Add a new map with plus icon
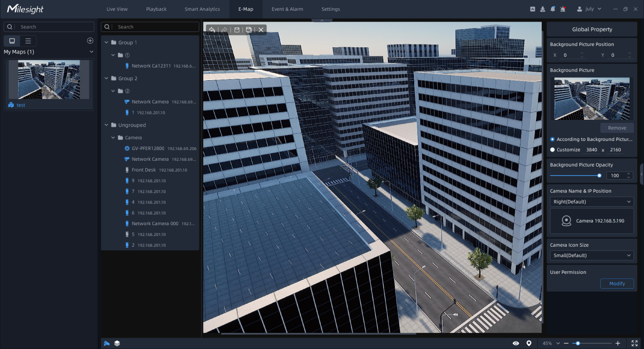644x349 pixels. pos(90,41)
